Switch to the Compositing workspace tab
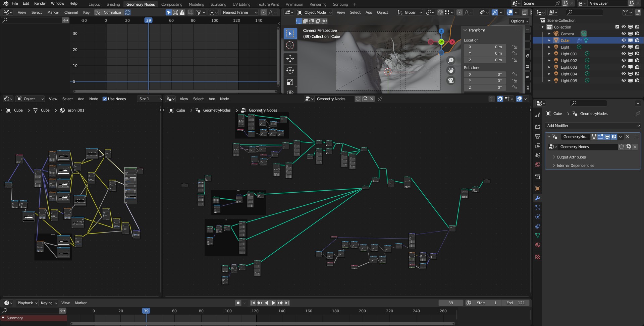The image size is (644, 326). tap(171, 4)
